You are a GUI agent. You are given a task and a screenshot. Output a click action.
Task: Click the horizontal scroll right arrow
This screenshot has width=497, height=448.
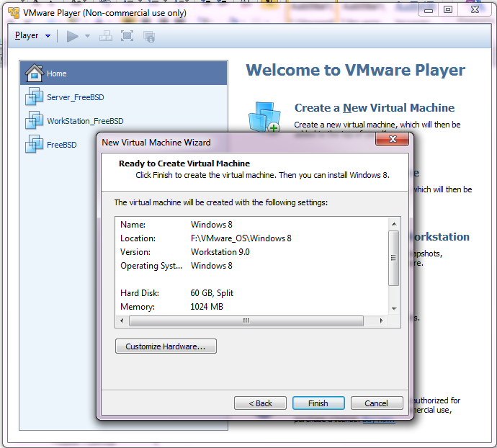point(381,321)
